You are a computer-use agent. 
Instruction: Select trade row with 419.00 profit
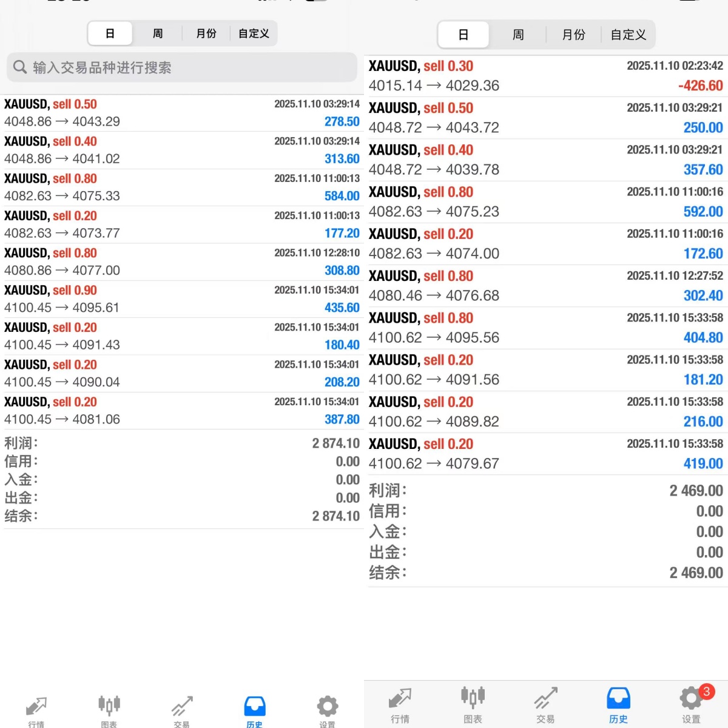(x=546, y=454)
